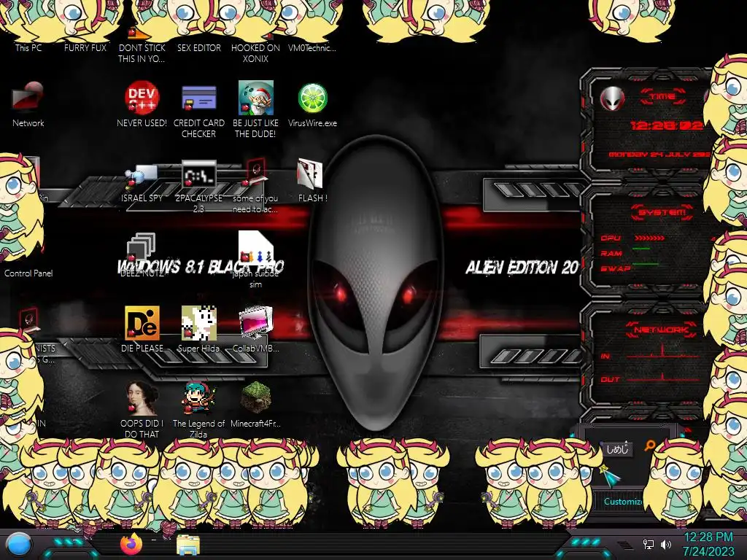Select the 'VM0Technic...' desktop label
Screen dimensions: 747x560
[x=312, y=47]
